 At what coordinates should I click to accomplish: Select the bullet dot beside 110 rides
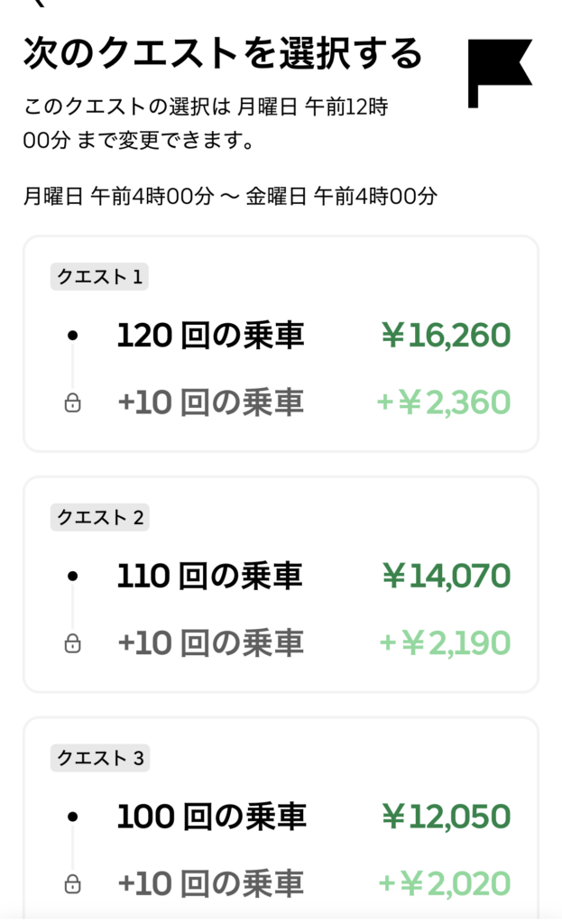[73, 576]
